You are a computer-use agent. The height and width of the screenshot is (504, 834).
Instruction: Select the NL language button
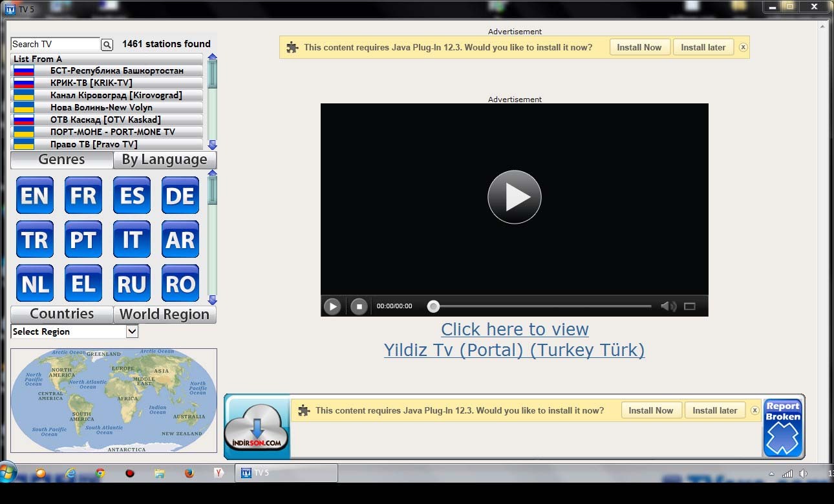[35, 284]
